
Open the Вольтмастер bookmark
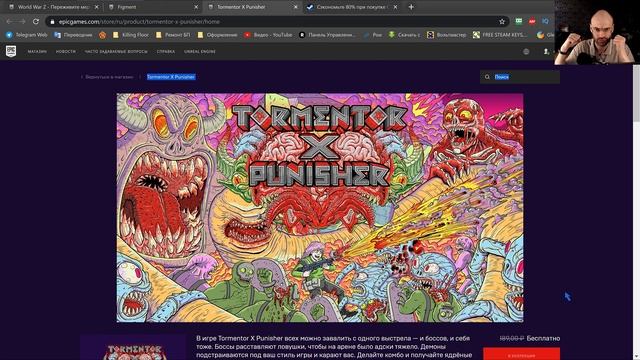446,35
